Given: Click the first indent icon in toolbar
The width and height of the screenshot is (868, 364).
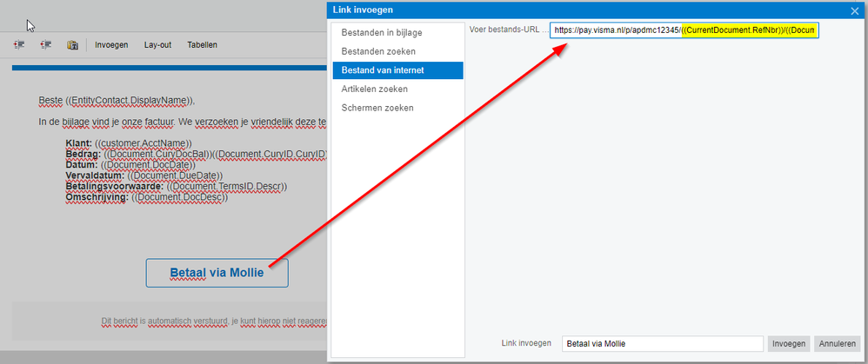Looking at the screenshot, I should [x=19, y=45].
